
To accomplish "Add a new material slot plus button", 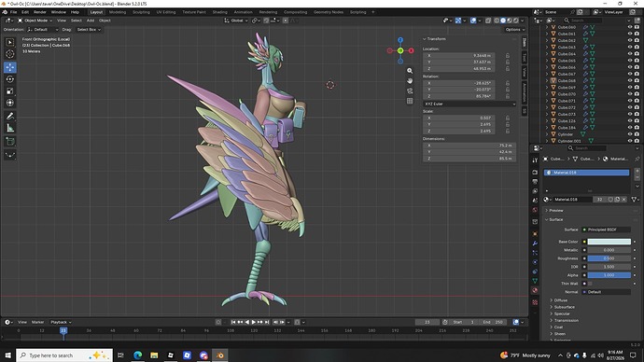I will tap(637, 171).
